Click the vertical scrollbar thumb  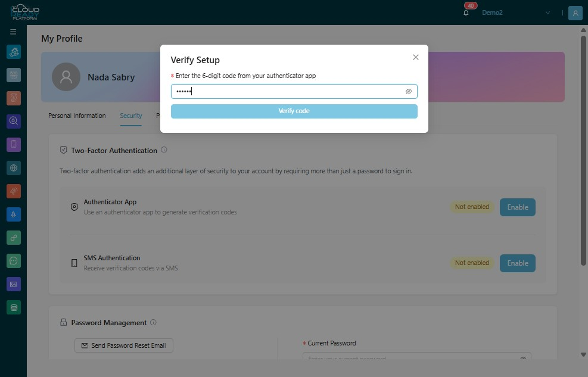point(583,150)
